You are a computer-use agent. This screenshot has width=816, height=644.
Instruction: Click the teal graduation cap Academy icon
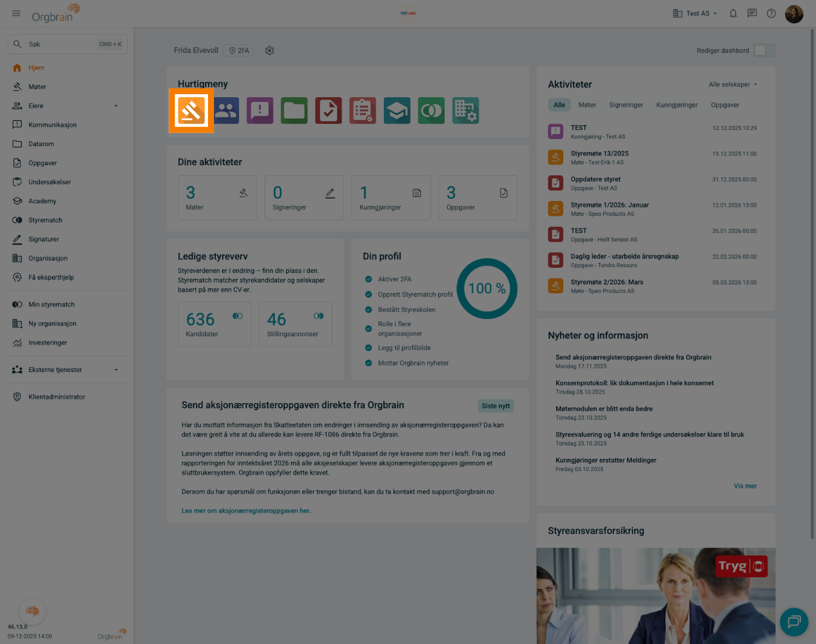pos(397,111)
